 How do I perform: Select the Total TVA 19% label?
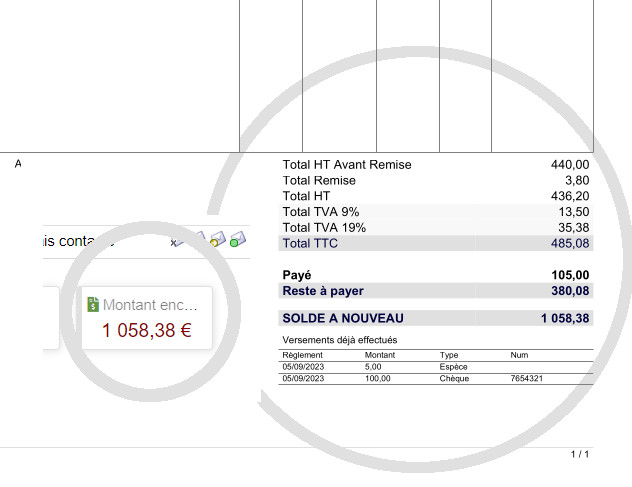click(x=324, y=227)
